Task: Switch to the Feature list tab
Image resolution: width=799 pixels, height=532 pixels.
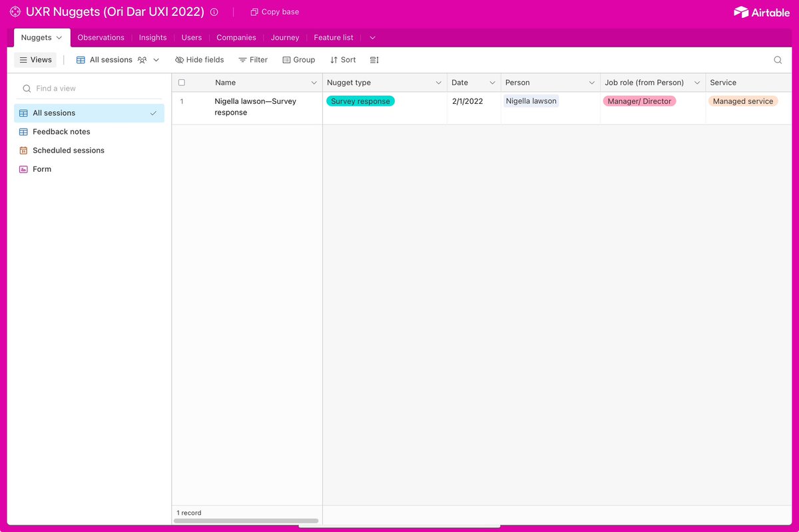Action: [334, 38]
